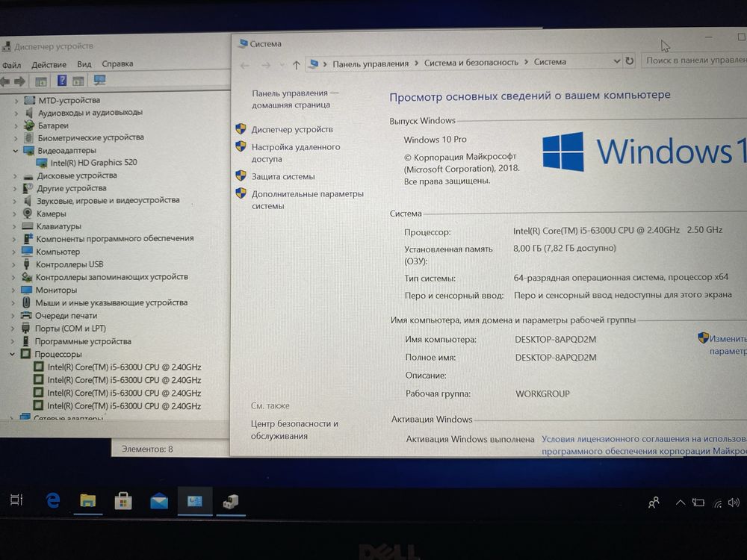The height and width of the screenshot is (560, 747).
Task: Click the Forward arrow in Device Manager toolbar
Action: pyautogui.click(x=19, y=81)
